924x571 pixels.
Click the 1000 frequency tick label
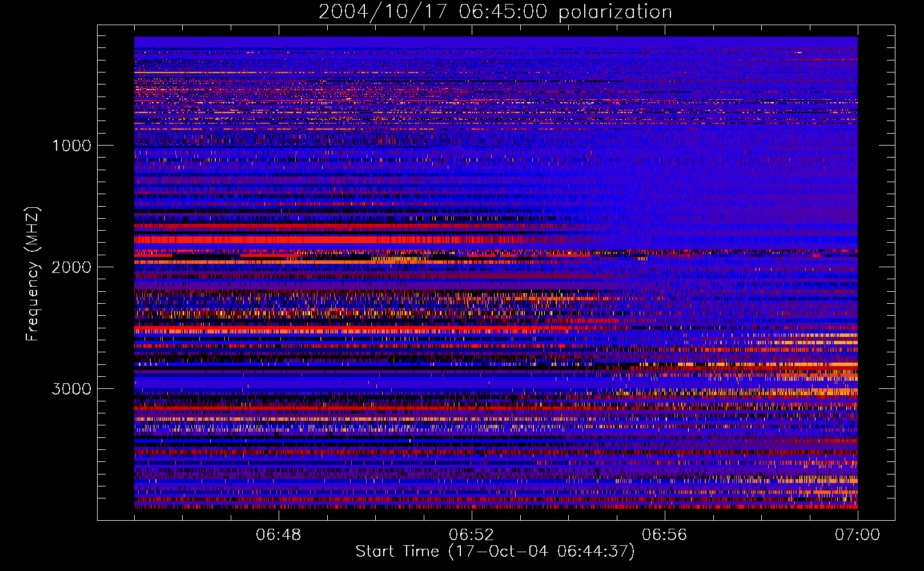point(71,146)
